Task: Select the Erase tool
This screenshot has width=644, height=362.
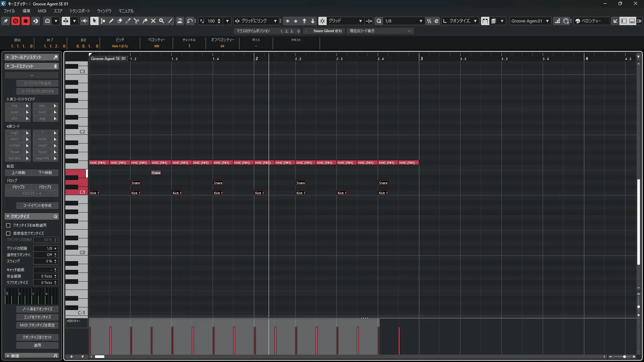Action: 120,21
